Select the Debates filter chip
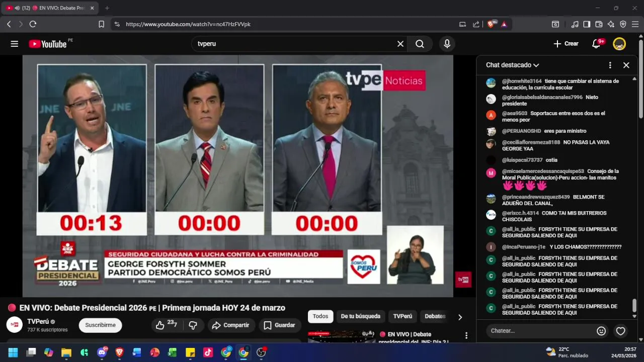The image size is (644, 362). [x=435, y=316]
